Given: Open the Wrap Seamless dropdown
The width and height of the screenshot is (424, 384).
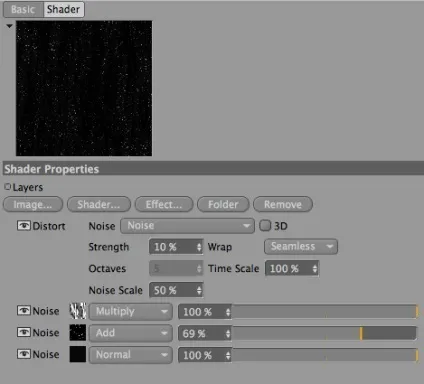Looking at the screenshot, I should 301,247.
